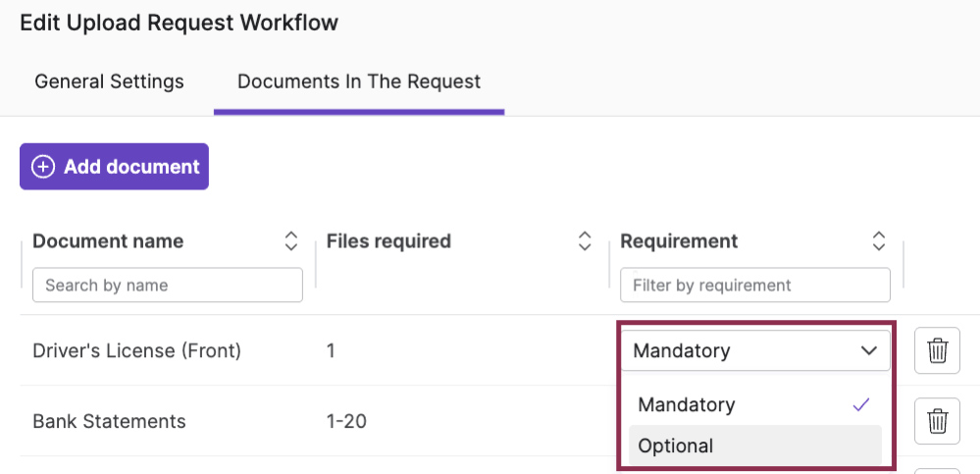Delete the Driver's License (Front) row
The height and width of the screenshot is (474, 980).
pyautogui.click(x=937, y=350)
